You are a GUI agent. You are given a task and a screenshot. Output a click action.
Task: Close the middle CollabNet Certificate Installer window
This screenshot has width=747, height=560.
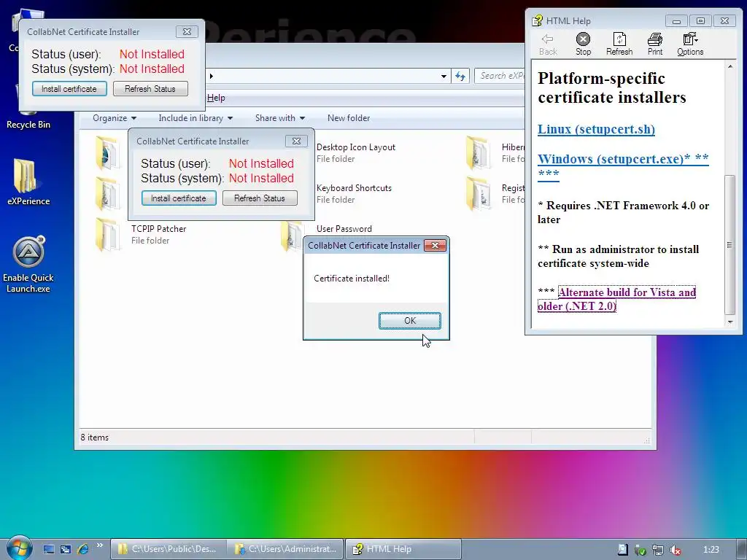click(296, 141)
